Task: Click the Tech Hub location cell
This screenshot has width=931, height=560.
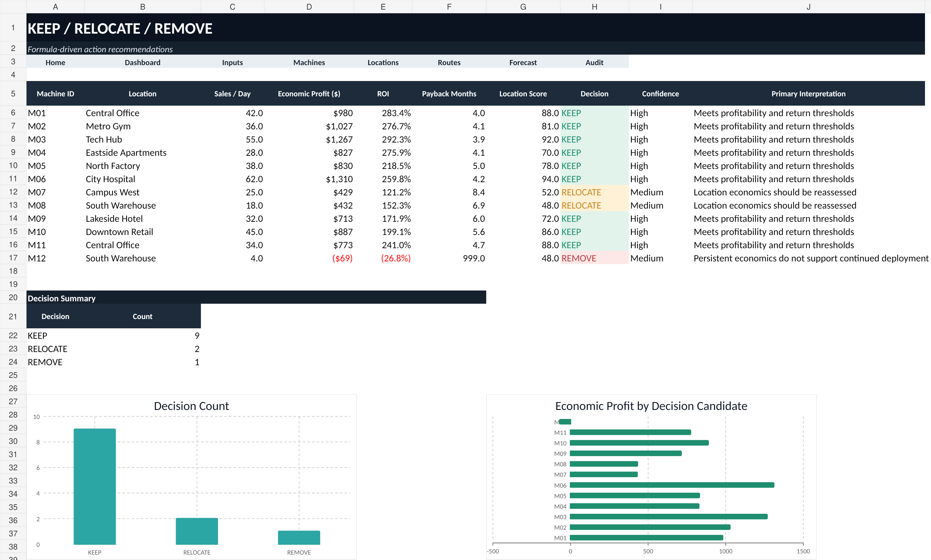Action: click(x=142, y=139)
